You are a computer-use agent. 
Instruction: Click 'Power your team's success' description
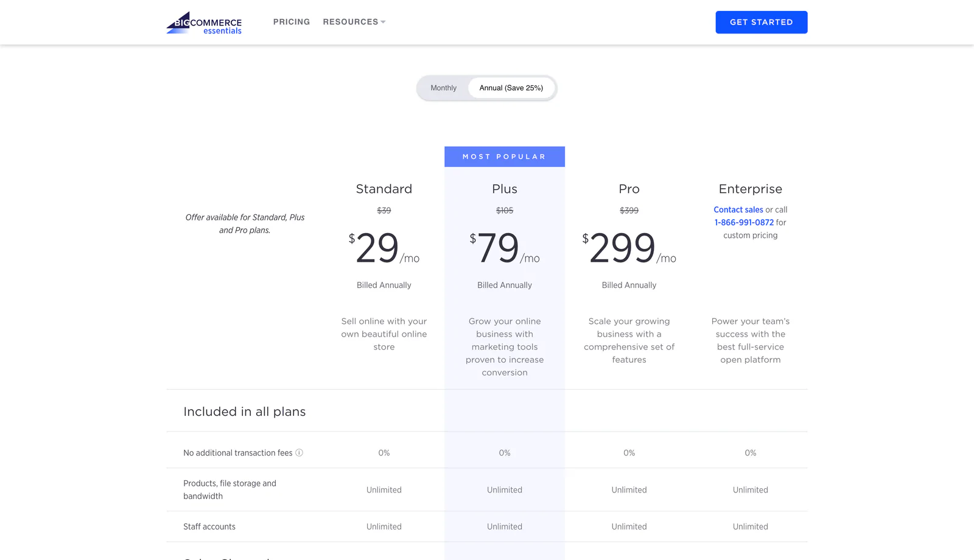tap(751, 340)
